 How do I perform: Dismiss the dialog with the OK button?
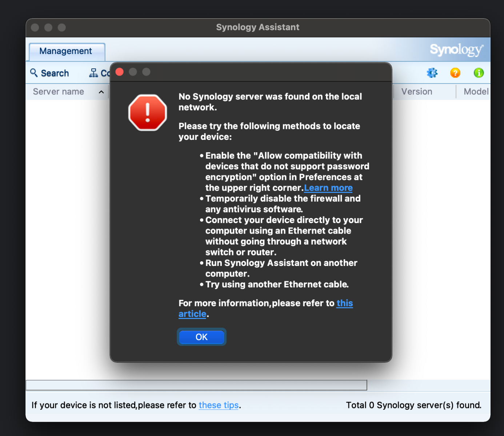(201, 337)
